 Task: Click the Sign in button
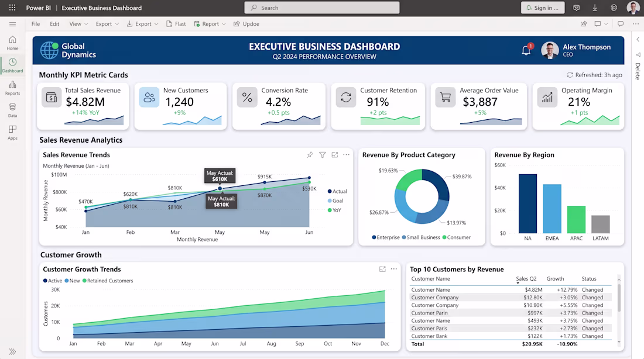point(543,8)
